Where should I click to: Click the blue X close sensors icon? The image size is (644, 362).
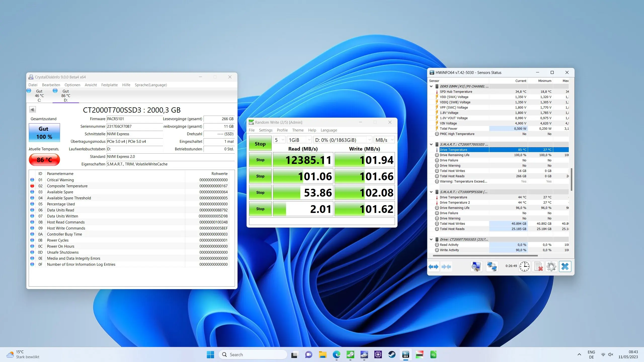[x=565, y=266]
